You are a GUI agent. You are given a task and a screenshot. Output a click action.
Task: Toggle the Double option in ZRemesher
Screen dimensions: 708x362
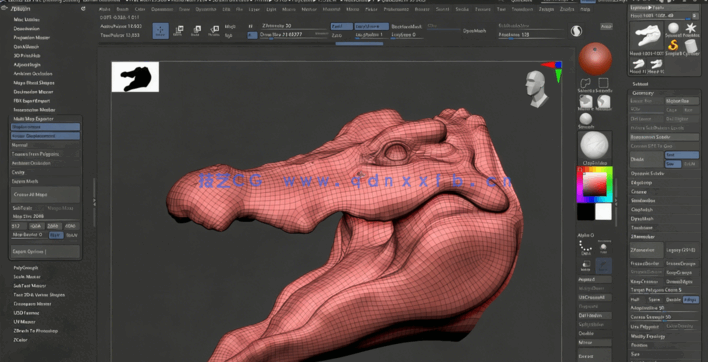tap(674, 299)
